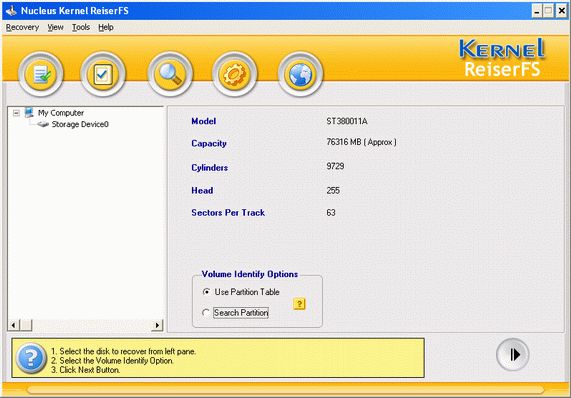
Task: Click the capacity value 76316 MB
Action: point(361,142)
